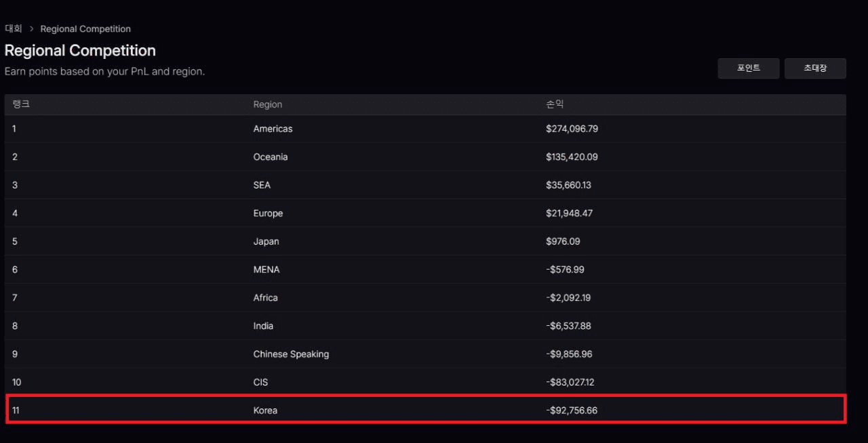Select the Americas region name
The height and width of the screenshot is (443, 868).
273,129
